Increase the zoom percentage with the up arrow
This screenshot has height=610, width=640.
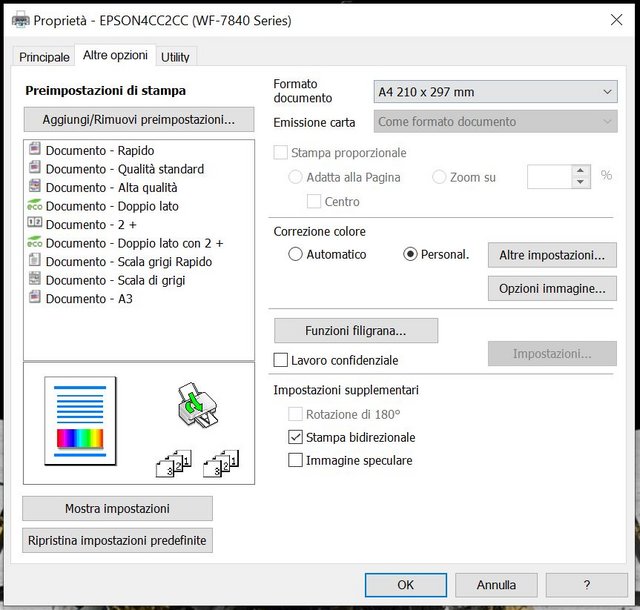tap(580, 171)
